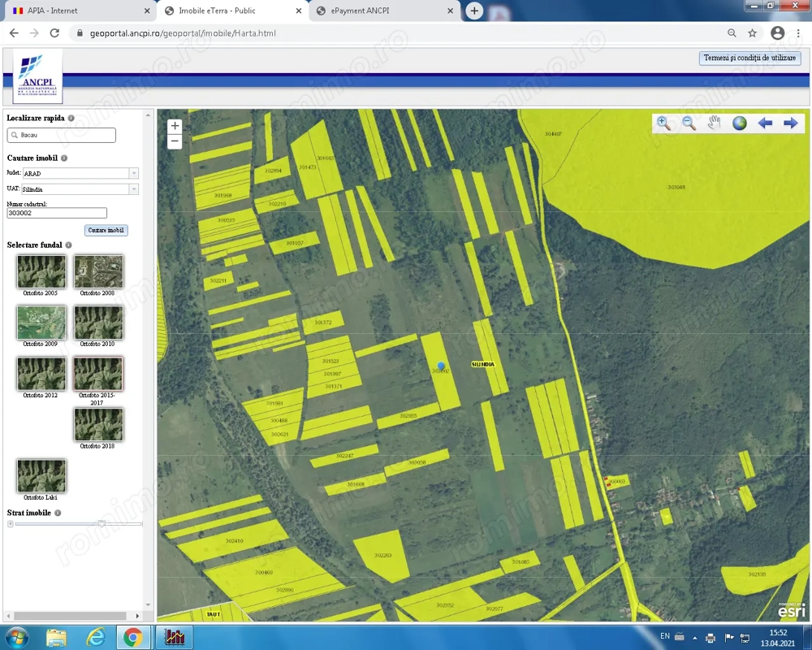Select the zoom out magnifier tool

tap(689, 123)
